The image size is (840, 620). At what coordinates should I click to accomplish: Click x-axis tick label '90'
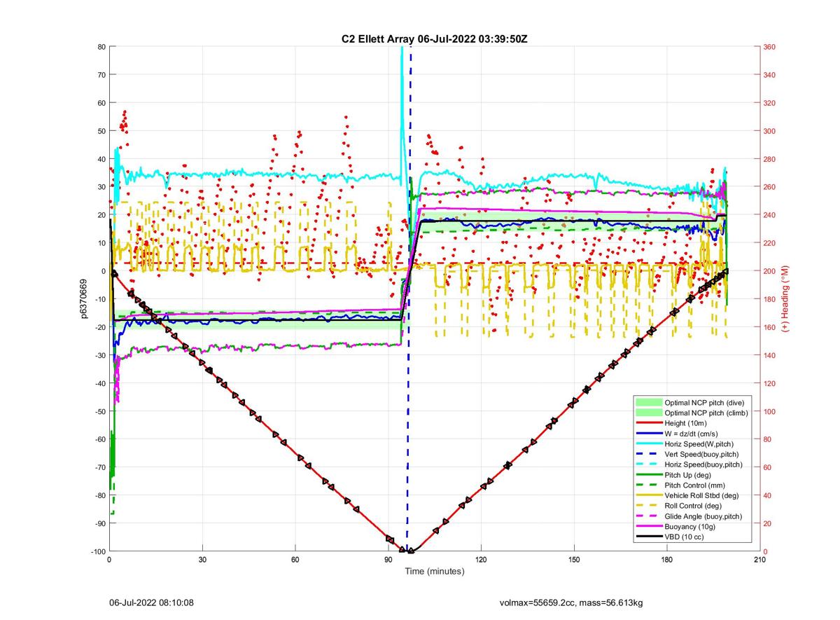click(388, 560)
